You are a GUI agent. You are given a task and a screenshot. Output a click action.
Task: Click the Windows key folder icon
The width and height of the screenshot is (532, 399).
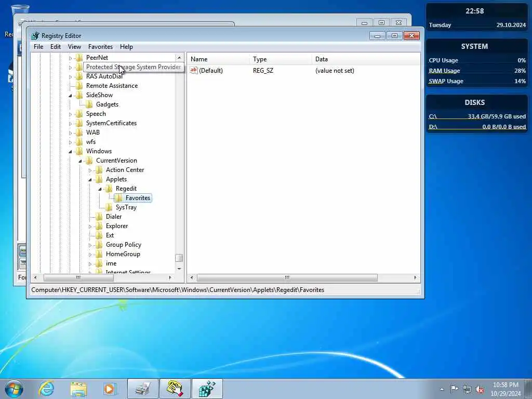tap(79, 151)
